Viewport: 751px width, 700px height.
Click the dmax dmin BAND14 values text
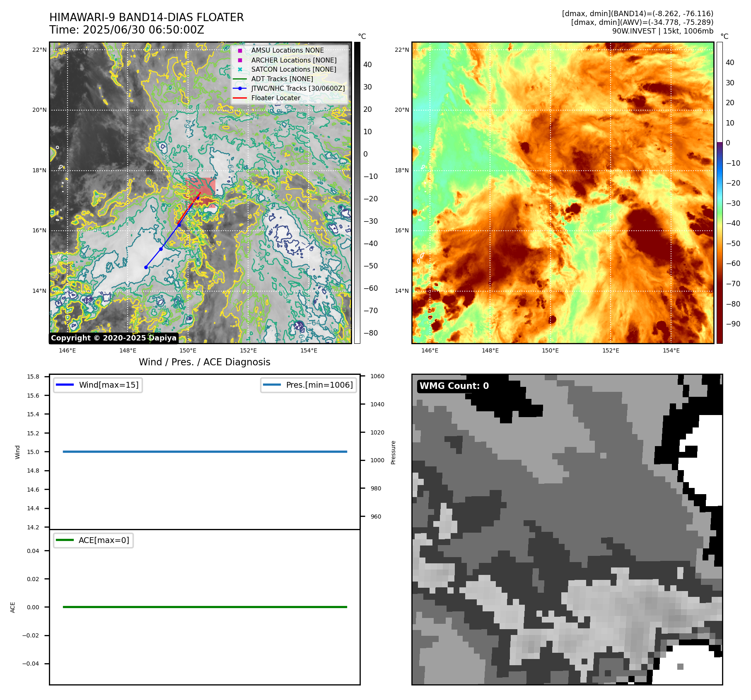point(638,14)
